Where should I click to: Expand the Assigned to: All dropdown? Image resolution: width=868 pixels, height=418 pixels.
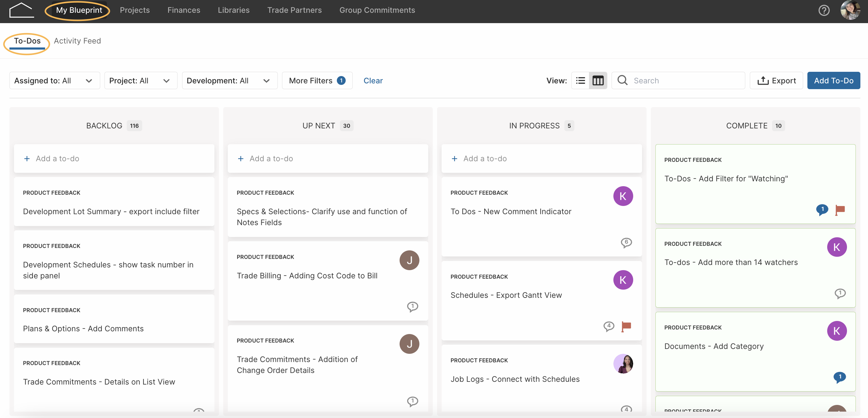[55, 80]
